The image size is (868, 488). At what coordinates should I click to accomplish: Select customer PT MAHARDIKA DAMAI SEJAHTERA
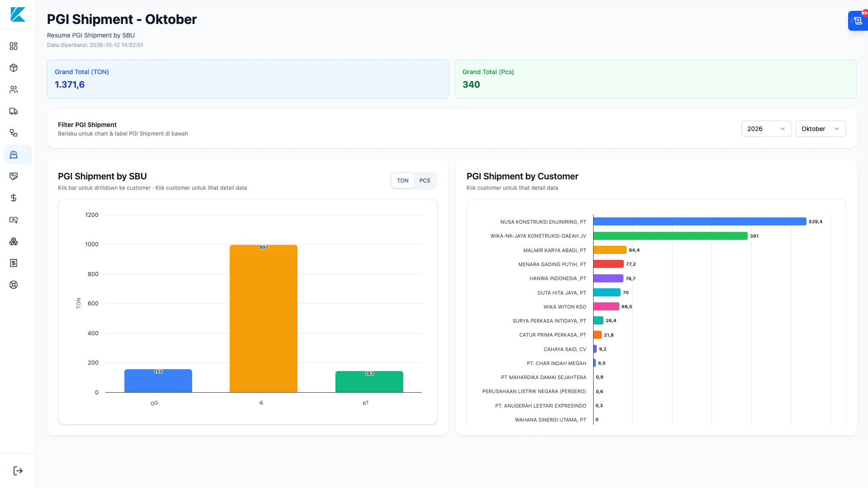tap(543, 377)
